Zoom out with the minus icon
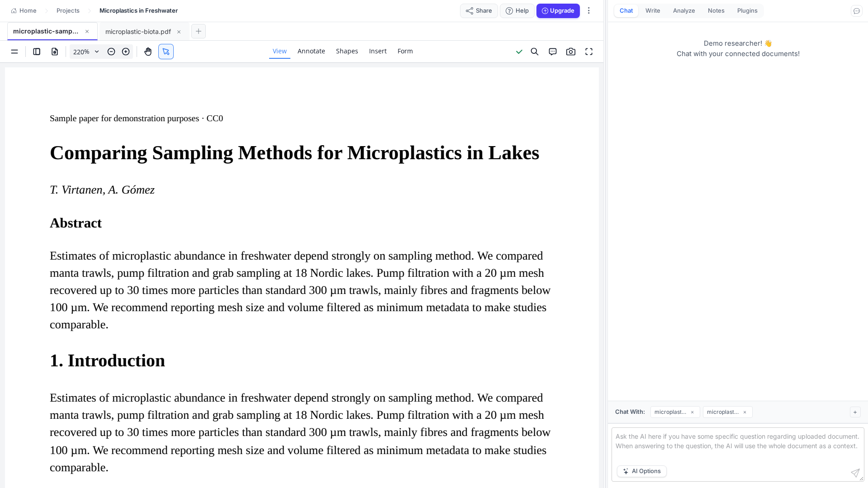The height and width of the screenshot is (488, 868). (x=111, y=52)
